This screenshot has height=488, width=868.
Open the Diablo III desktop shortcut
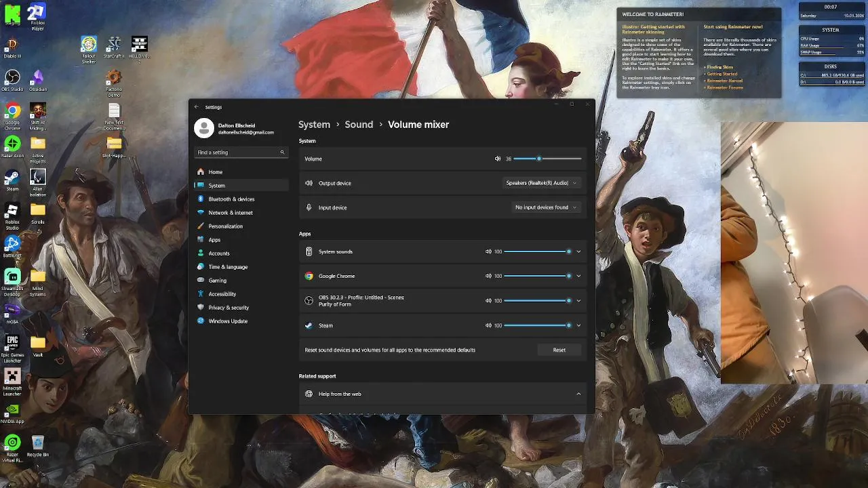click(x=12, y=47)
